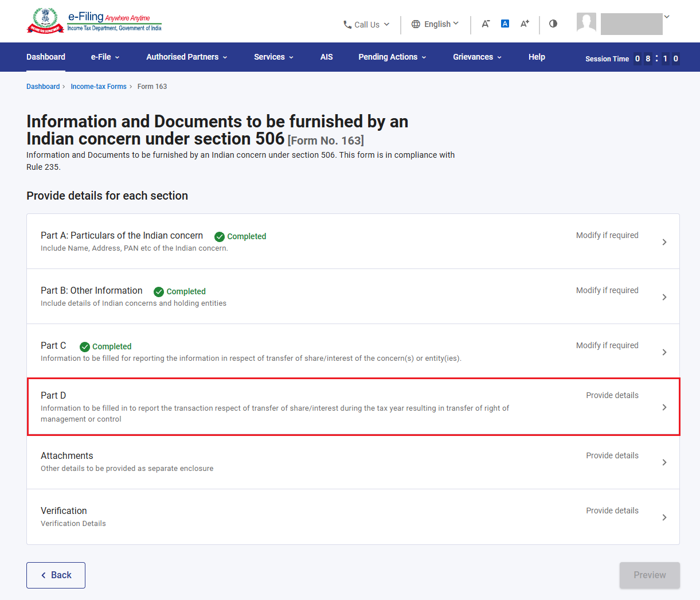This screenshot has width=700, height=600.
Task: Go to AIS from the navigation bar
Action: coord(327,57)
